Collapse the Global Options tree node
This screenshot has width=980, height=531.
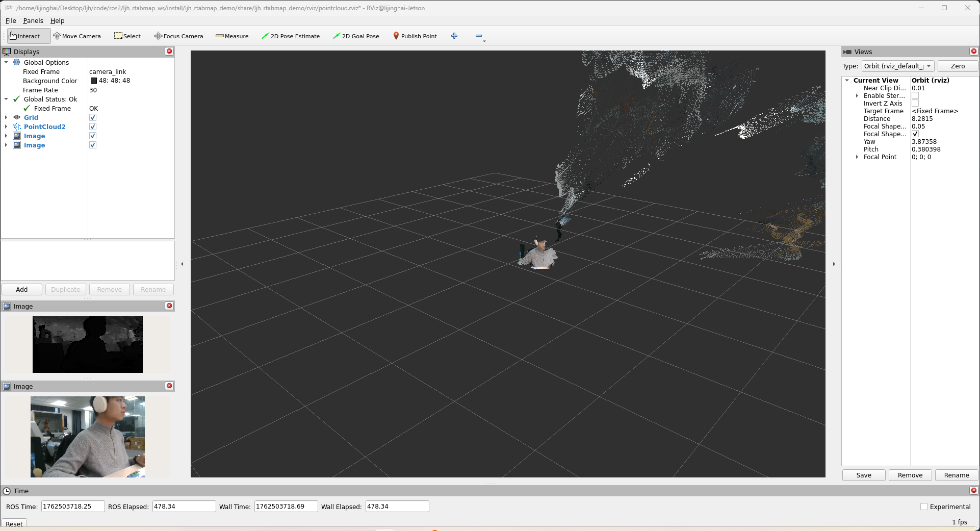6,62
